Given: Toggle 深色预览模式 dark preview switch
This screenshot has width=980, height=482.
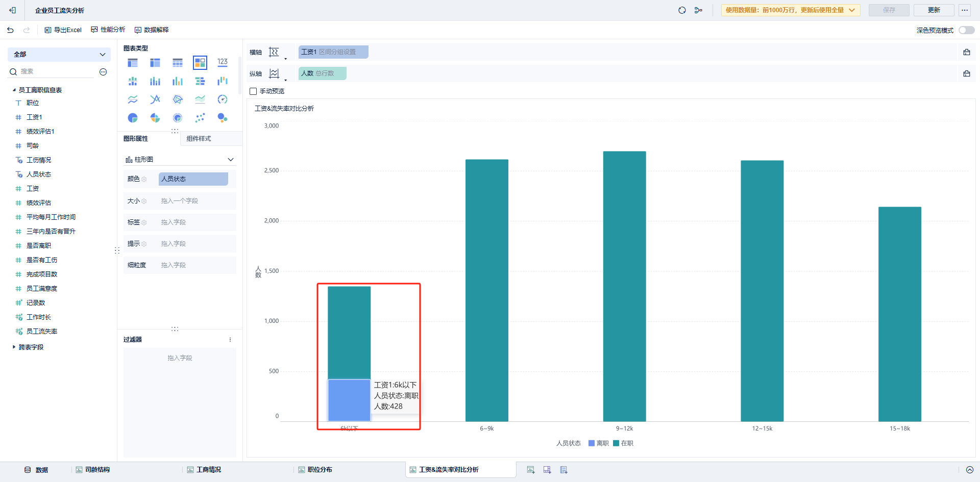Looking at the screenshot, I should tap(966, 30).
